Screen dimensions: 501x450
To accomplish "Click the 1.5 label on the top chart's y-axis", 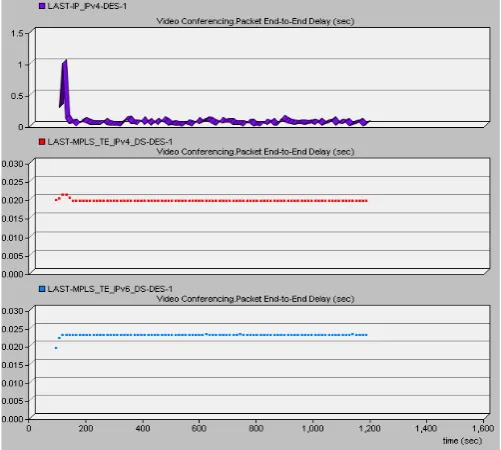I will tap(17, 33).
